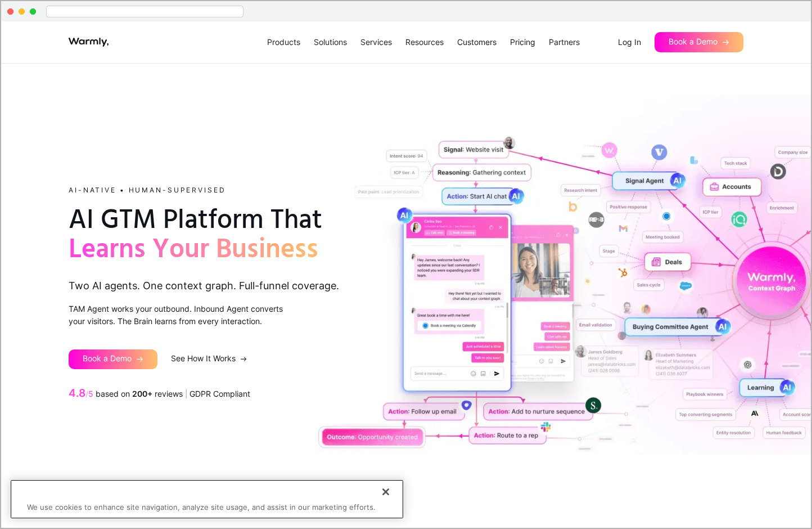The height and width of the screenshot is (529, 812).
Task: Click the send arrow in chat widget
Action: (x=497, y=374)
